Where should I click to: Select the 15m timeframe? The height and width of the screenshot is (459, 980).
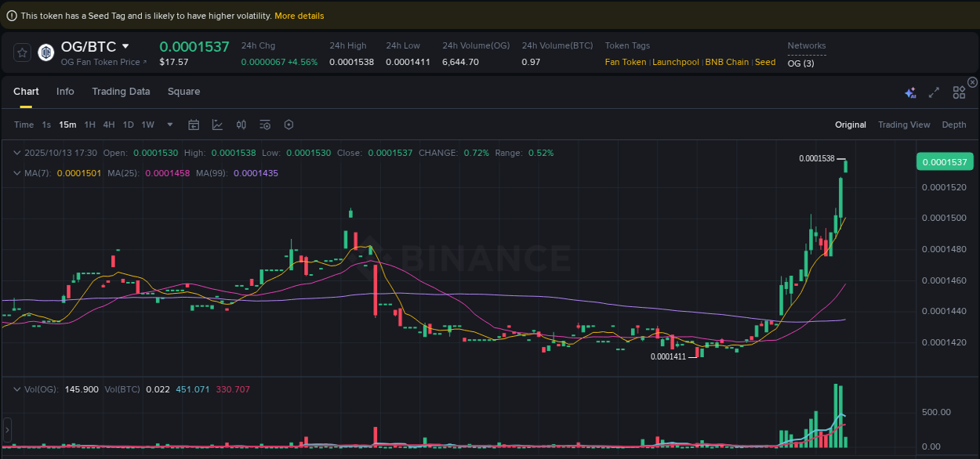(67, 125)
